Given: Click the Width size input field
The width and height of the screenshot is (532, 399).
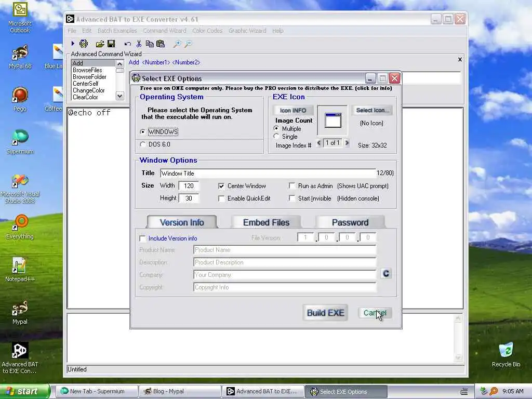Looking at the screenshot, I should coord(189,186).
